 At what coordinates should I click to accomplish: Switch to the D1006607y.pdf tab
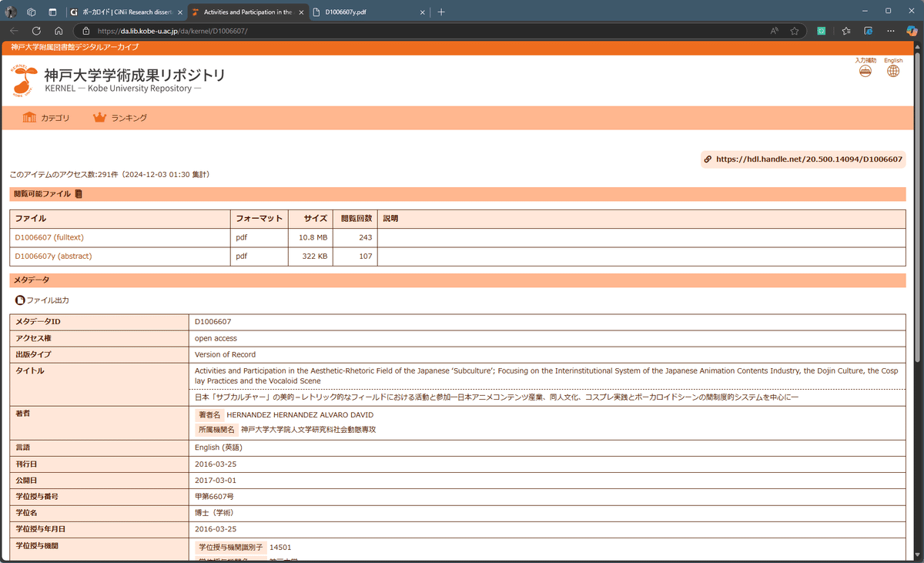[369, 12]
